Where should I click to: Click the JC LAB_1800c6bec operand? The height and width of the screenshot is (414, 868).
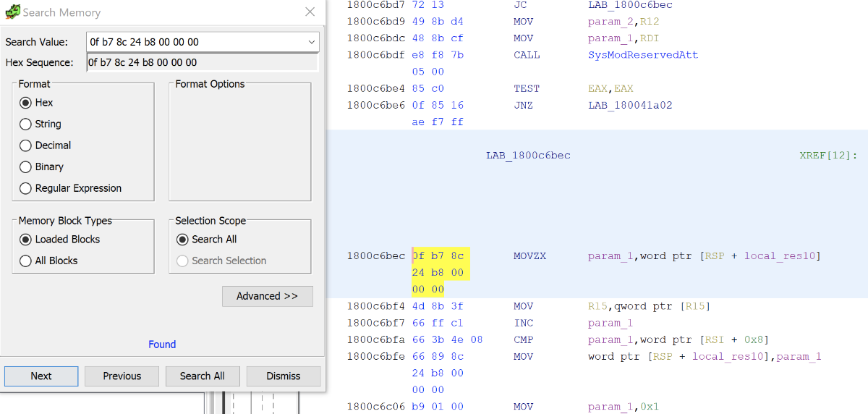(630, 5)
